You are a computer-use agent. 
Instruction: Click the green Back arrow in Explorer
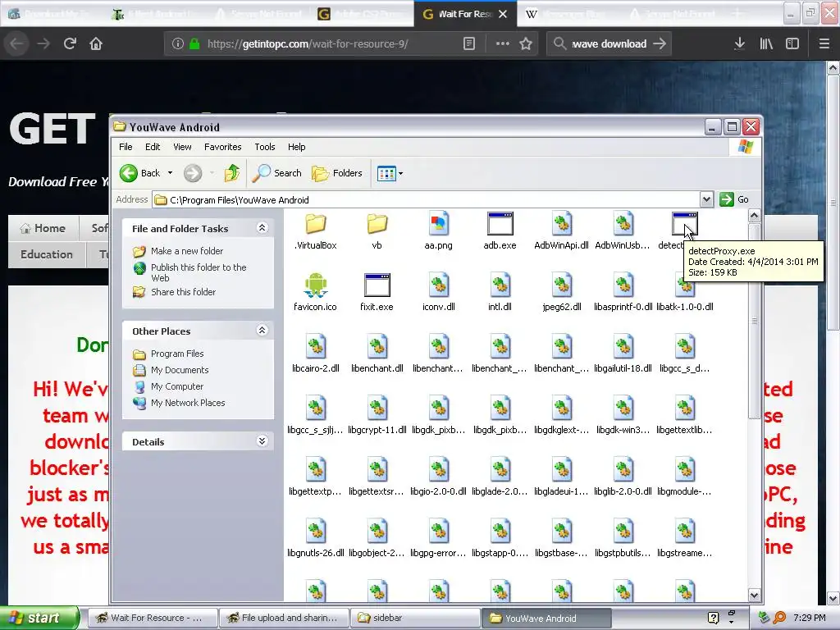point(129,173)
